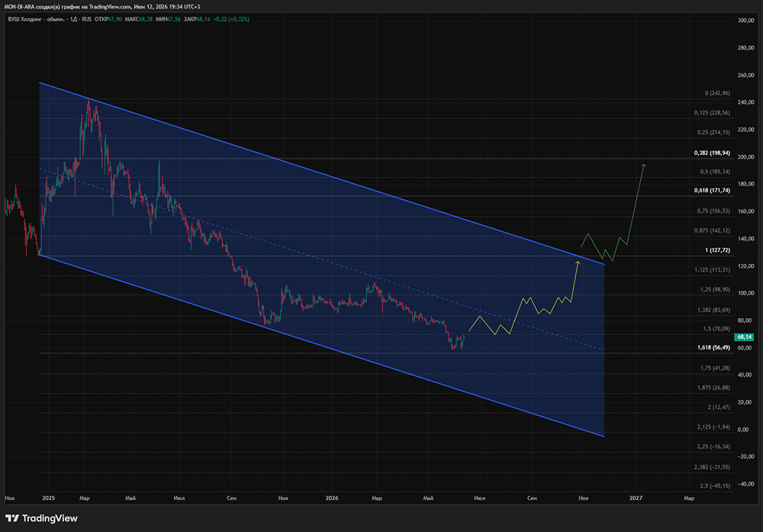Click the 260,00 price axis label
Image resolution: width=763 pixels, height=532 pixels.
(746, 75)
